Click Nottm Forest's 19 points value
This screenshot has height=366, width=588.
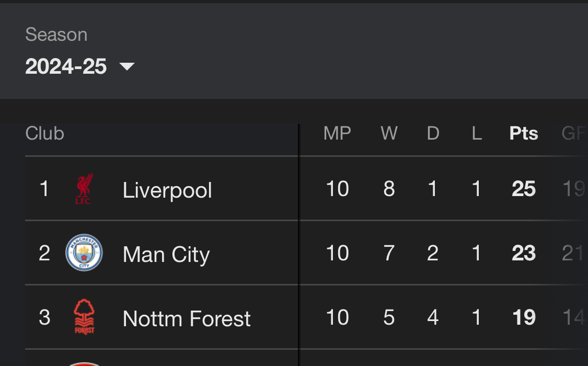524,317
